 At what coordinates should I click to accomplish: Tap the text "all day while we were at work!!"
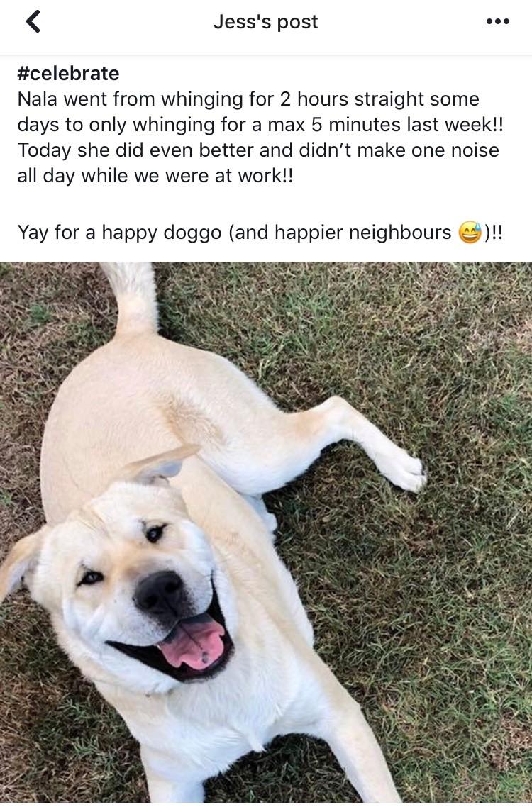[x=155, y=176]
